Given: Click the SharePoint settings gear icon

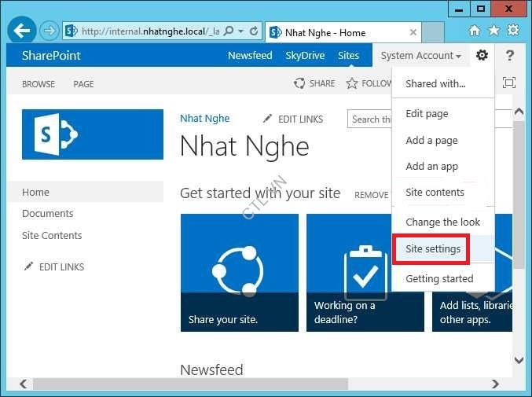Looking at the screenshot, I should tap(482, 55).
